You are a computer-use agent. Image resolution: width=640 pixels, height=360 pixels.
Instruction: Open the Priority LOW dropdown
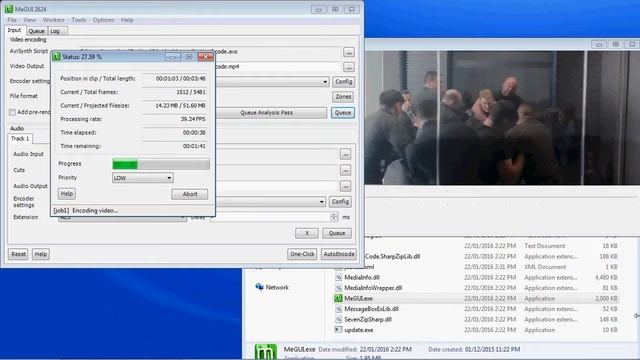[x=143, y=178]
